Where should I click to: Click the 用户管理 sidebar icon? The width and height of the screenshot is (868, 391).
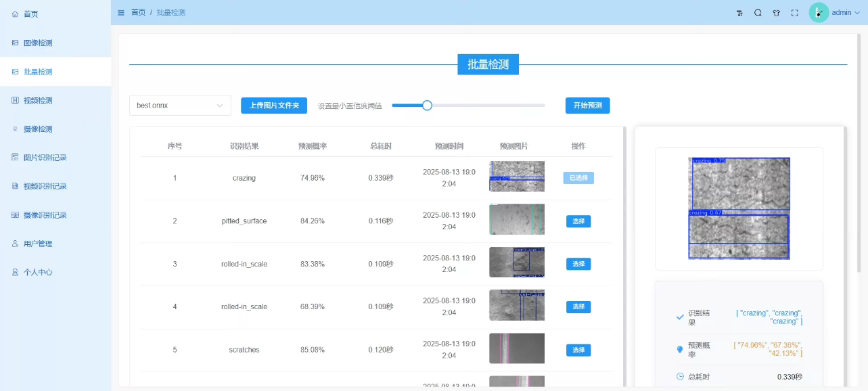click(x=15, y=244)
